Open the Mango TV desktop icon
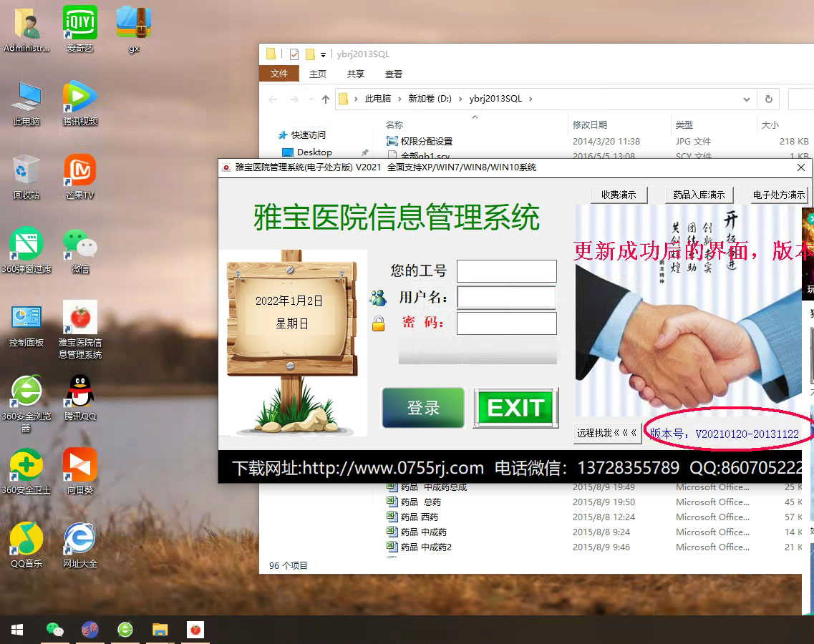The image size is (814, 644). (80, 171)
